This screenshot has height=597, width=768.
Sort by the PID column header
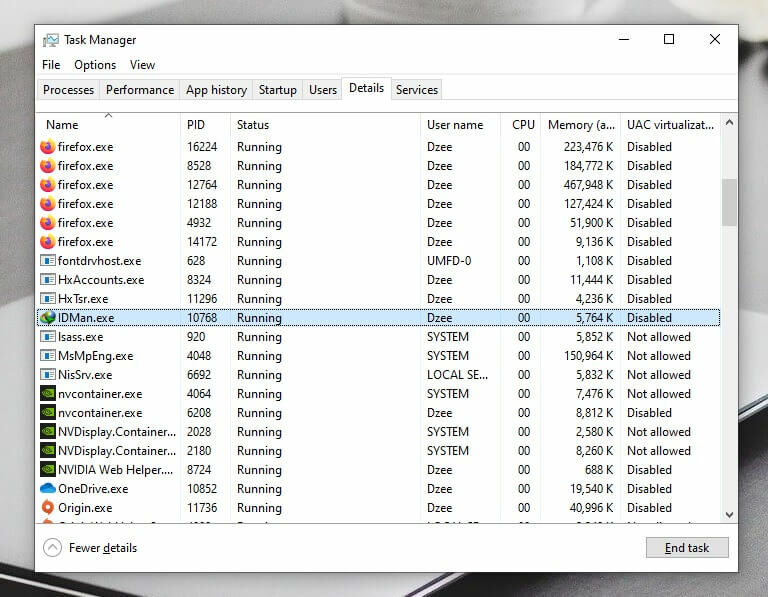click(x=205, y=124)
